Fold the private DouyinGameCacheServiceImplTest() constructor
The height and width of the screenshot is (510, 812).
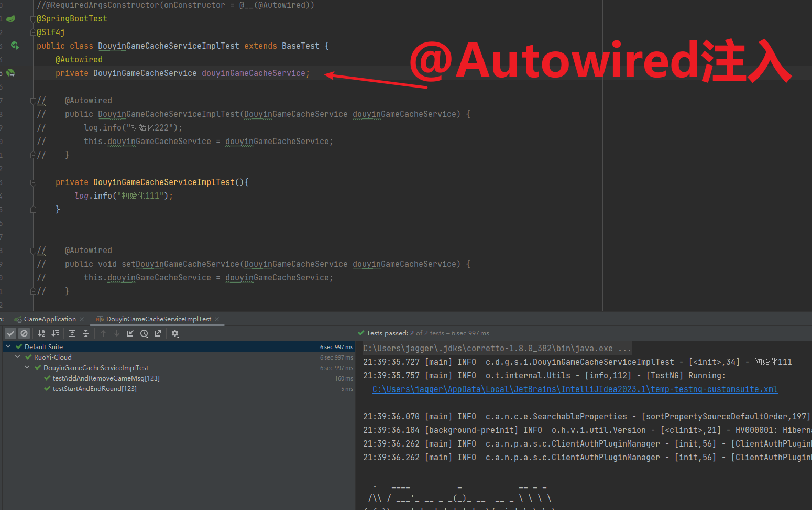(33, 182)
